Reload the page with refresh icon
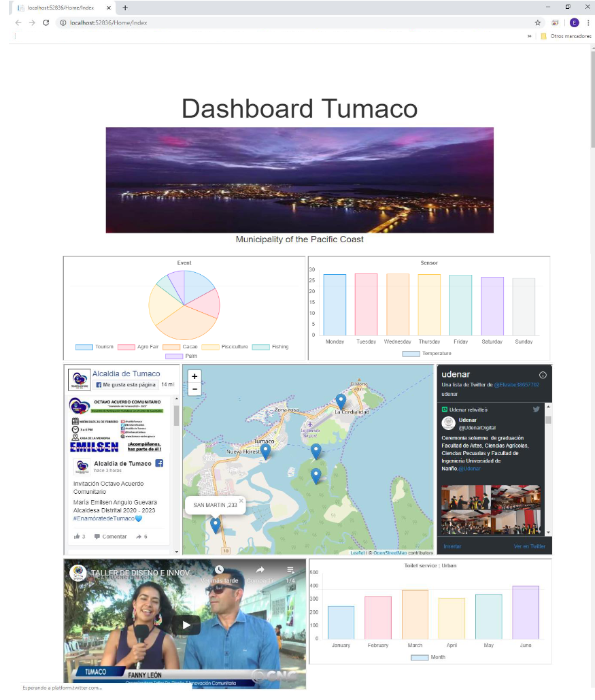The height and width of the screenshot is (700, 595). point(46,22)
